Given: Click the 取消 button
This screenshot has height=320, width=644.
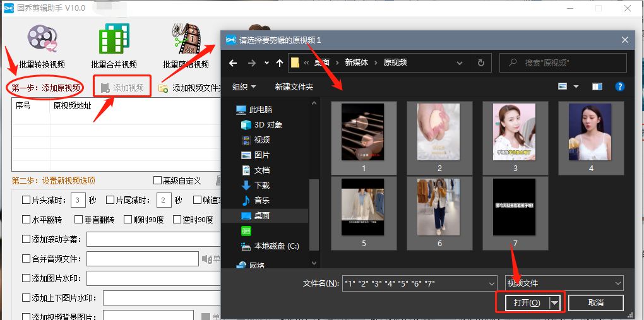Looking at the screenshot, I should click(596, 303).
